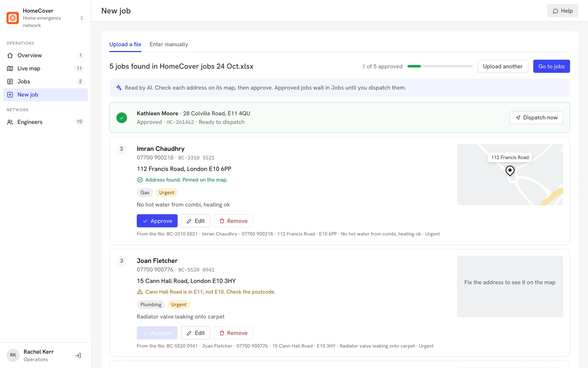Image resolution: width=588 pixels, height=368 pixels.
Task: Click the Live map count badge 11
Action: coord(79,68)
